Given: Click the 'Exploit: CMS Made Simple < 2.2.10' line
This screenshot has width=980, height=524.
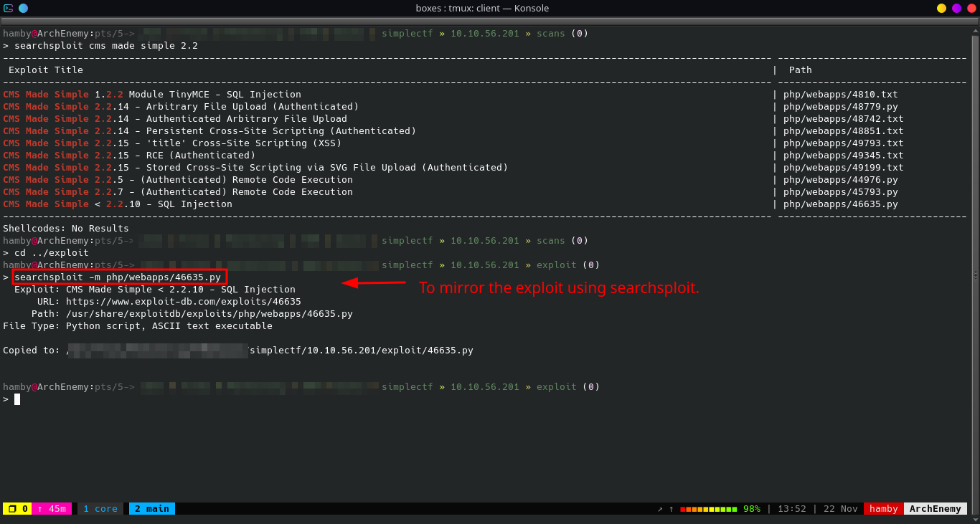Looking at the screenshot, I should [x=155, y=289].
